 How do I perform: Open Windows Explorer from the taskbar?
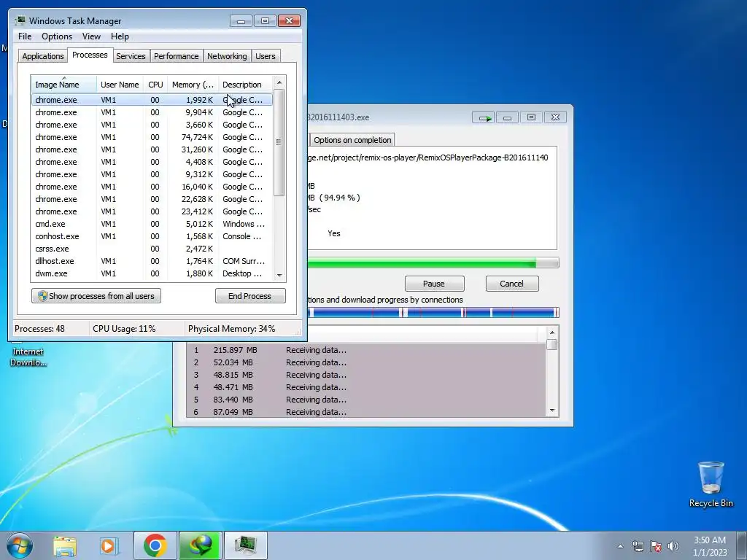coord(65,545)
